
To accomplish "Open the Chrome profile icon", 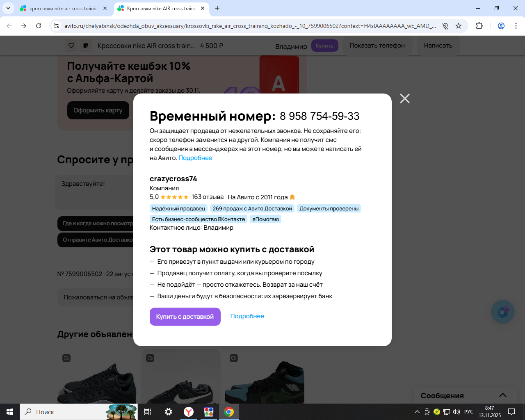I will click(501, 26).
